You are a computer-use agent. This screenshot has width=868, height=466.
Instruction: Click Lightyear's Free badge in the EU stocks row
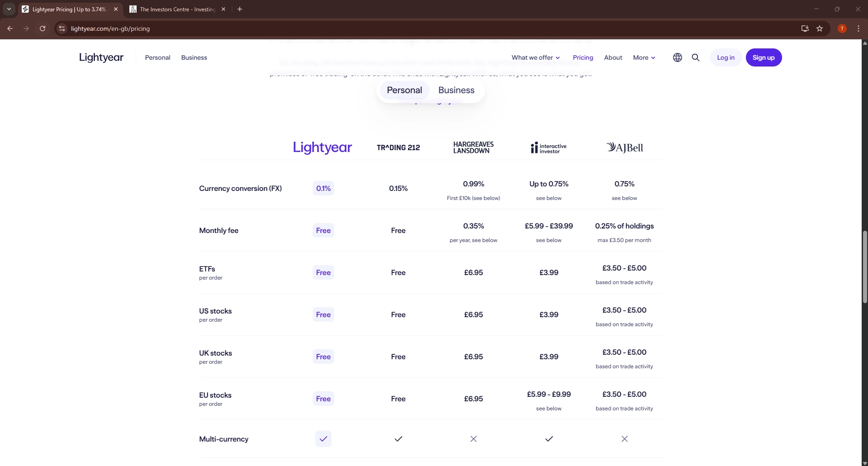pos(323,399)
